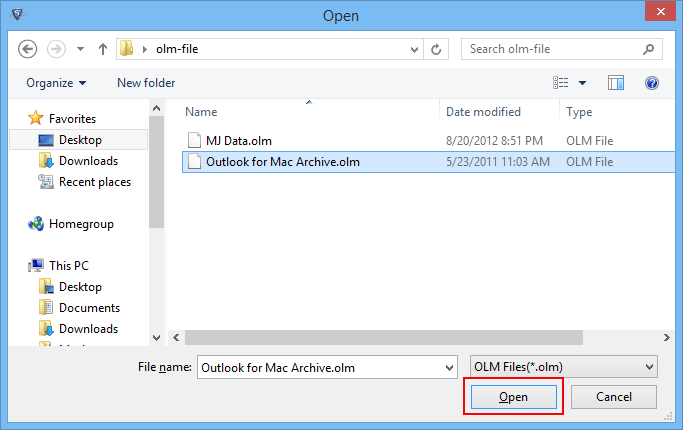Go up one folder level
The width and height of the screenshot is (683, 430).
103,49
